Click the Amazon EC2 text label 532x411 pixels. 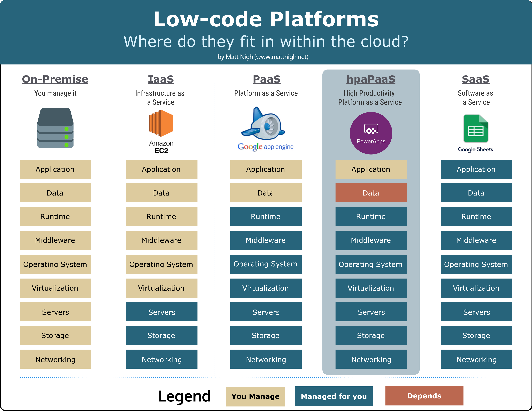point(161,147)
